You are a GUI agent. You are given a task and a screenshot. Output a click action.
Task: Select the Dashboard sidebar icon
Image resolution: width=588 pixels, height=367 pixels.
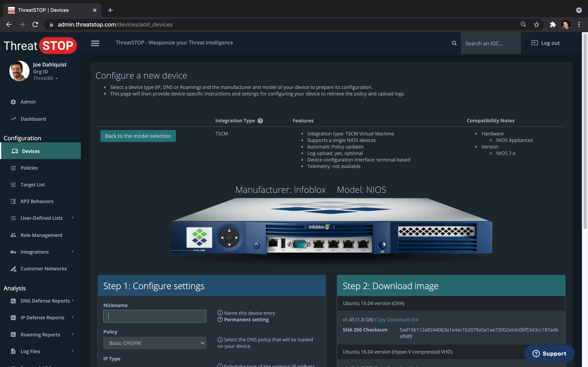pyautogui.click(x=13, y=119)
